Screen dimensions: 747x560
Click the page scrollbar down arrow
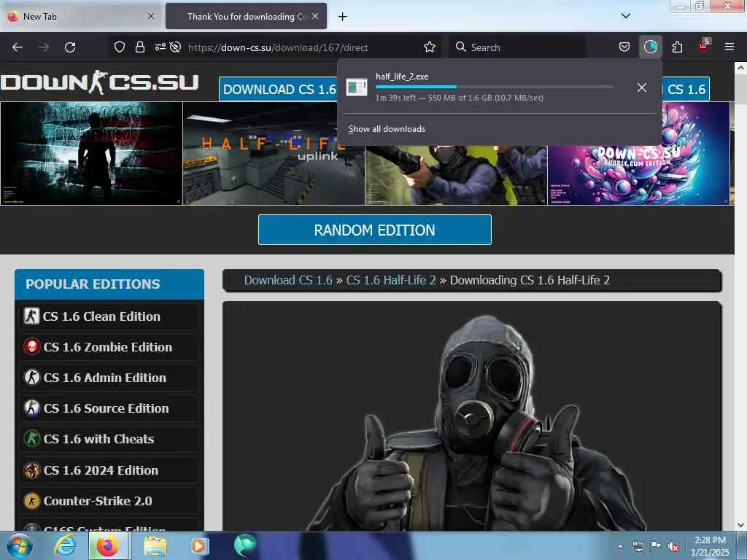[x=740, y=525]
